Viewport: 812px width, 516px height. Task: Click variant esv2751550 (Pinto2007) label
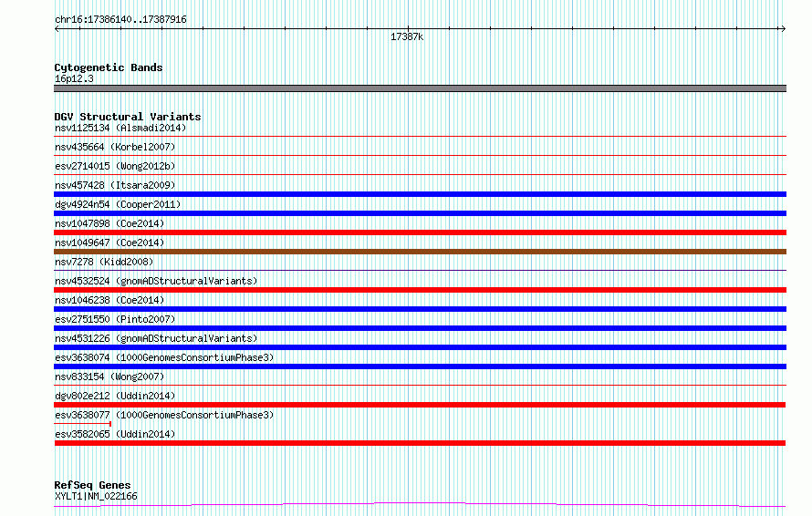tap(115, 319)
